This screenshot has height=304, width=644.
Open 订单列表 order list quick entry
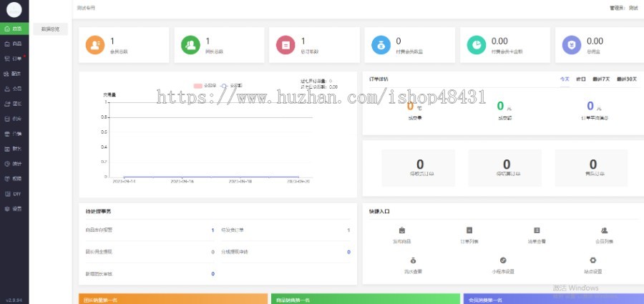[469, 235]
